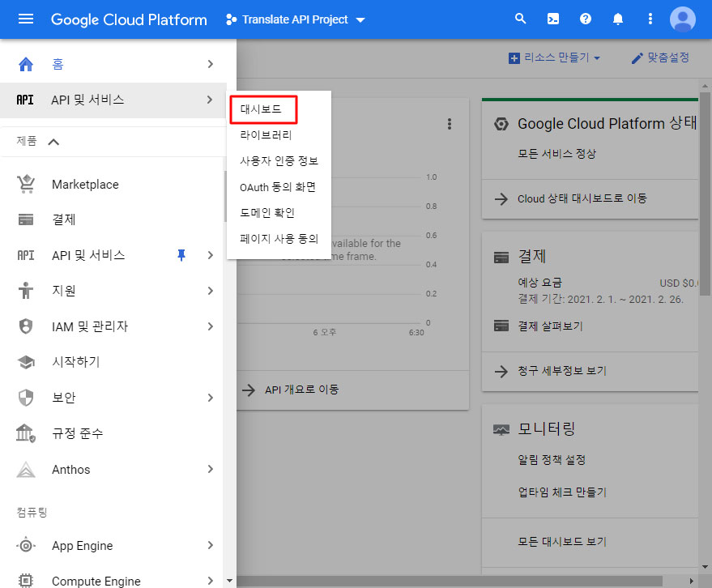Expand the 보안 submenu chevron
This screenshot has height=588, width=712.
click(211, 398)
